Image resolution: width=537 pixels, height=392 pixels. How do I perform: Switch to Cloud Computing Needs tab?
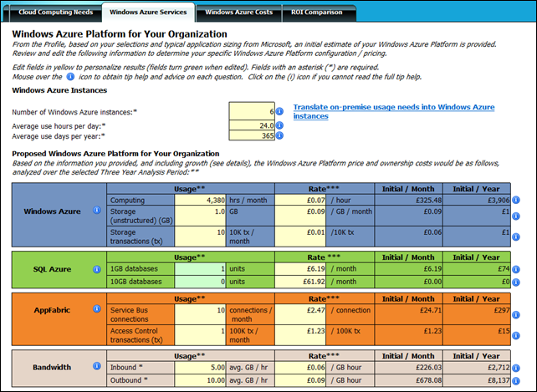coord(55,13)
